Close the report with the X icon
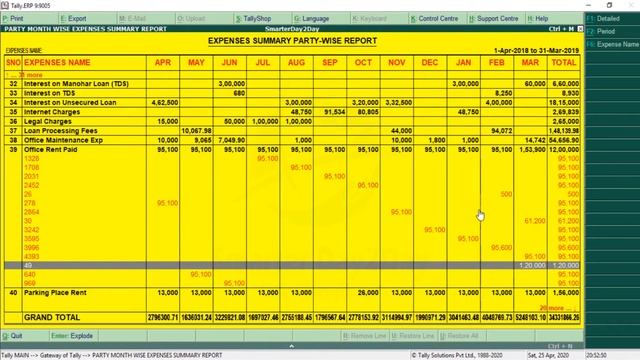 (580, 29)
